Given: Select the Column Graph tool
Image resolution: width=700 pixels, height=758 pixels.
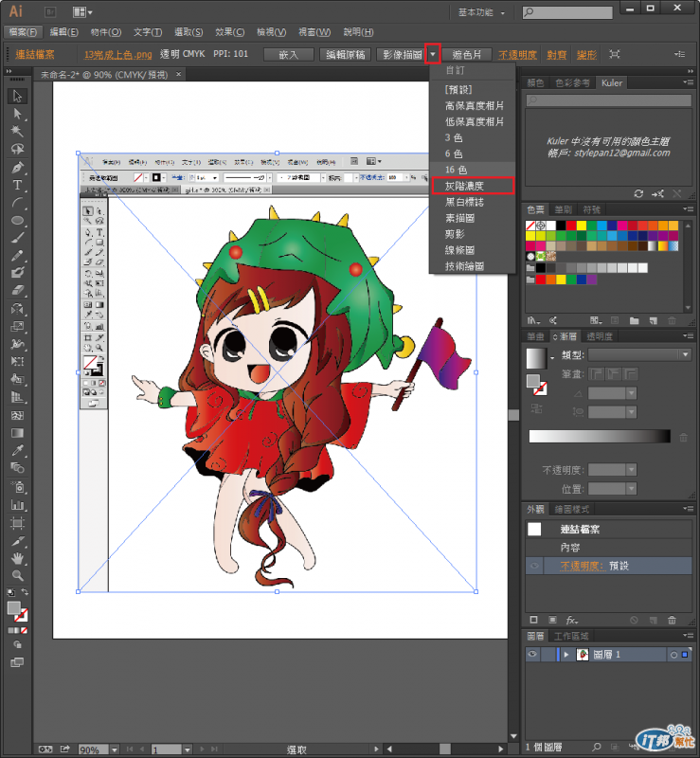Looking at the screenshot, I should coord(17,505).
